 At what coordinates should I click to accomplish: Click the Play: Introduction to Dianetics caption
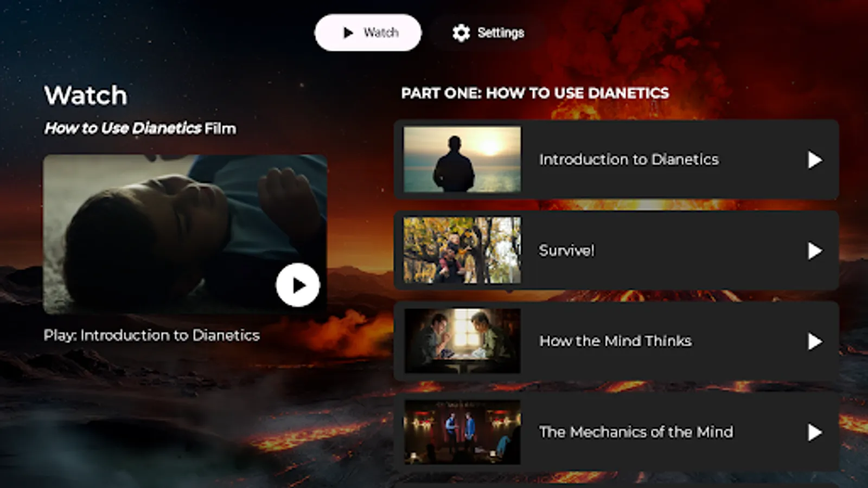click(152, 335)
